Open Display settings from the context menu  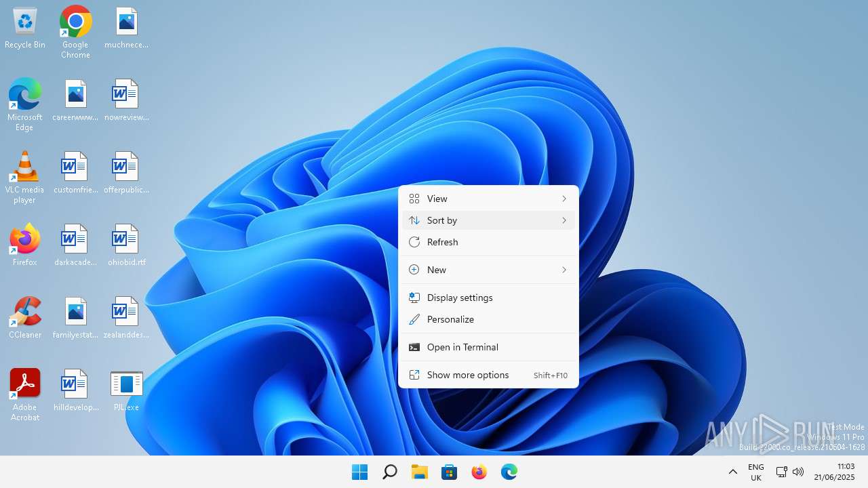[488, 298]
